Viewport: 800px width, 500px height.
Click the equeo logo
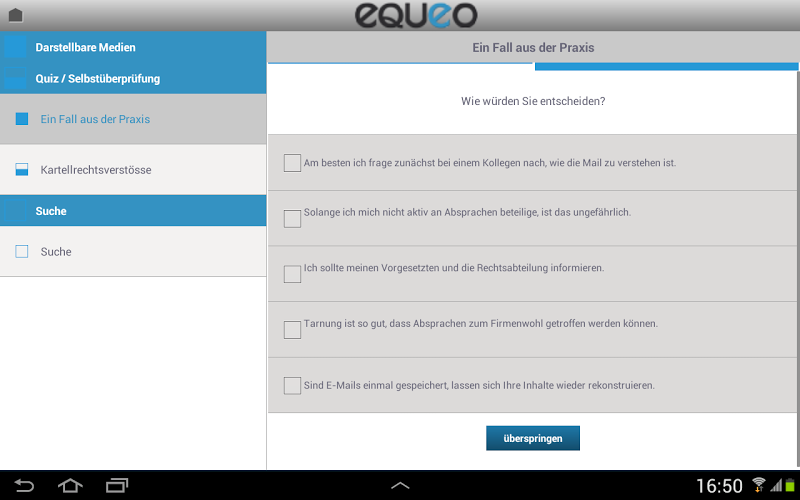[x=416, y=15]
